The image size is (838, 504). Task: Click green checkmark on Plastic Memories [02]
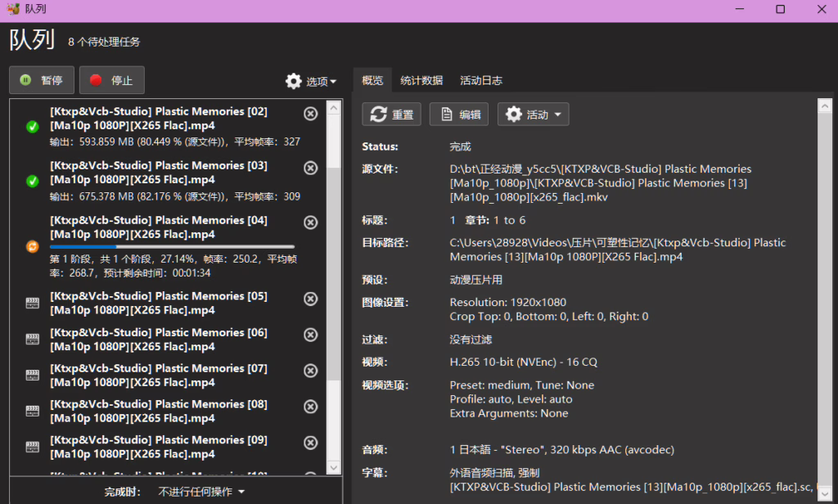32,126
